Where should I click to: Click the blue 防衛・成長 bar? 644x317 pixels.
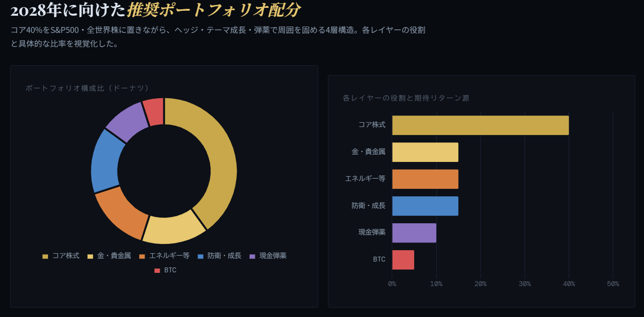425,206
